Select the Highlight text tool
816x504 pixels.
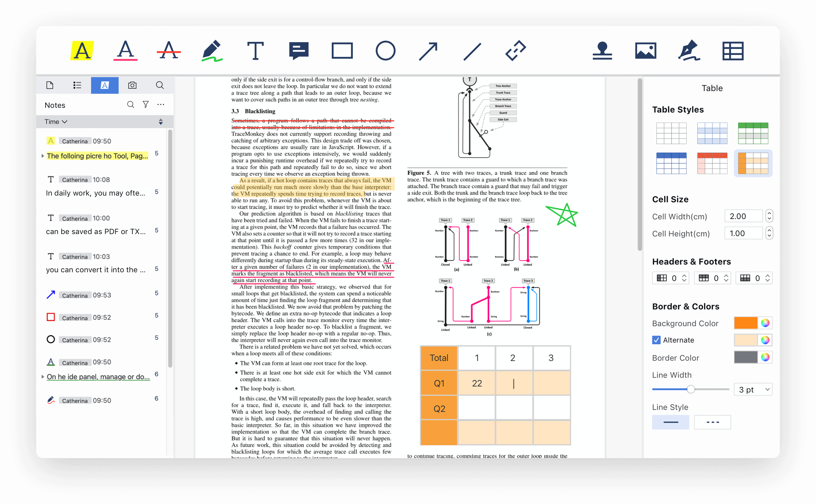tap(82, 51)
